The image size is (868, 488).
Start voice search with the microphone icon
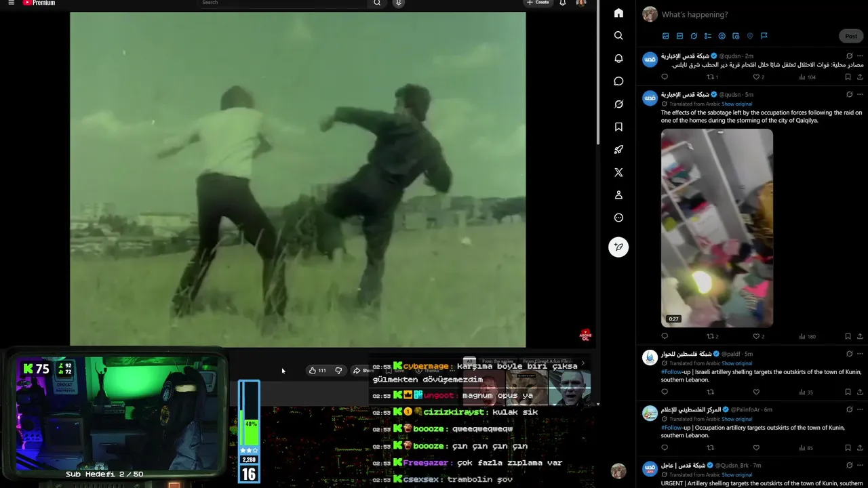click(399, 3)
